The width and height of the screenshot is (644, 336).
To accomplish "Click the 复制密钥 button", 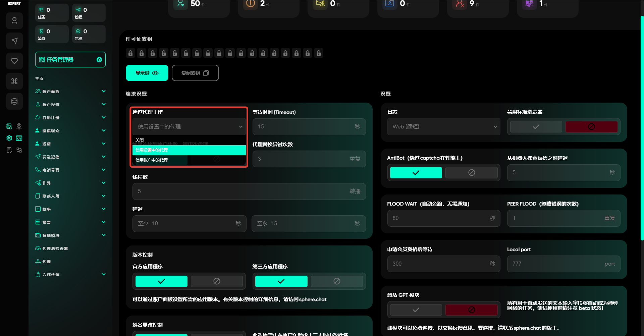I will point(195,73).
